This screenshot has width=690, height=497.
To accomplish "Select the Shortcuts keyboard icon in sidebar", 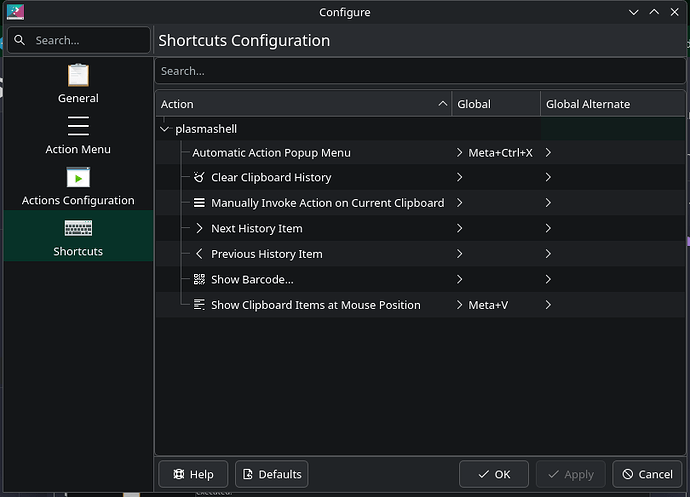I will (78, 228).
